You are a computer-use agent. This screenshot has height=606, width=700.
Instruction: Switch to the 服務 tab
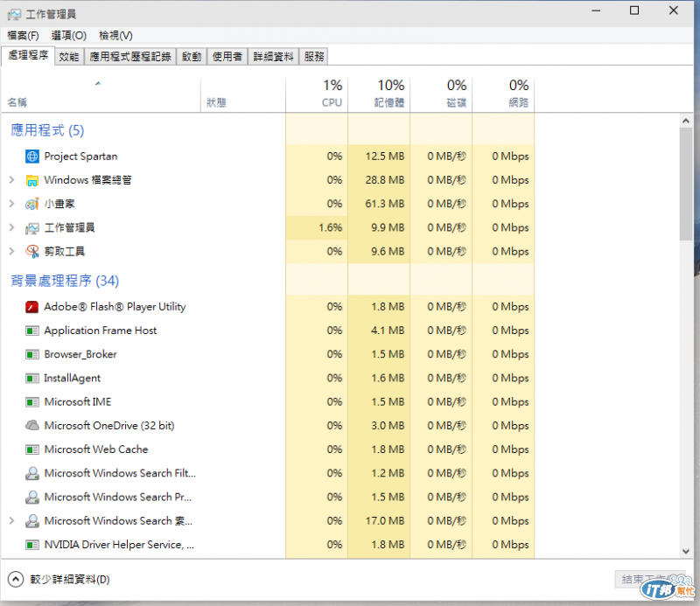[x=314, y=57]
